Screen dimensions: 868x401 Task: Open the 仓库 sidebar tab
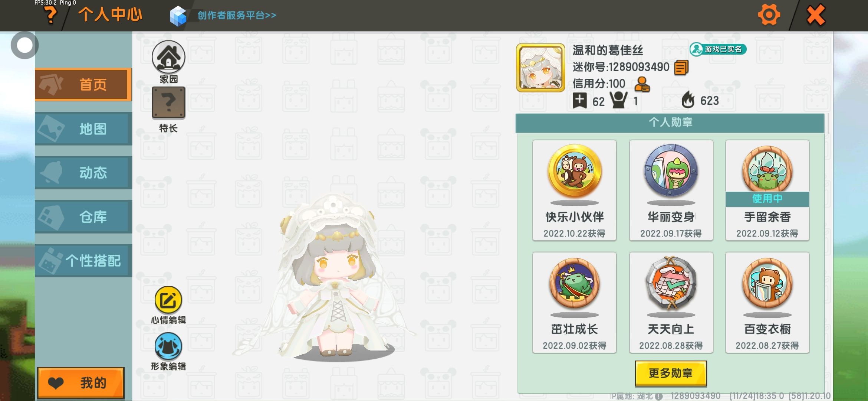pyautogui.click(x=83, y=216)
